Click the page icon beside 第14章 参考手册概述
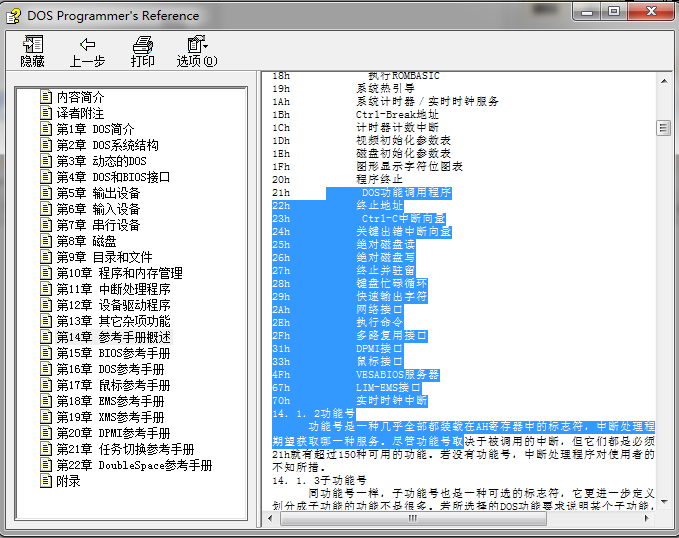679x538 pixels. point(46,337)
